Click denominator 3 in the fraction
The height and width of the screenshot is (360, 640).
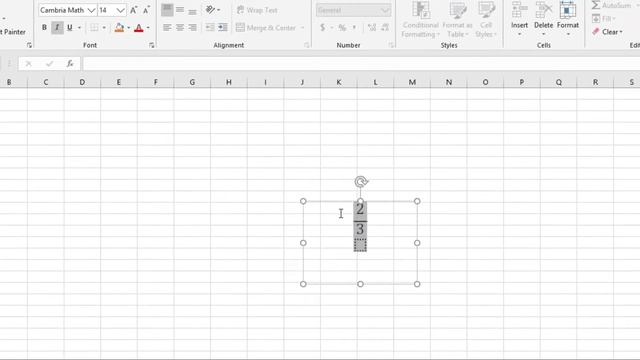(360, 229)
